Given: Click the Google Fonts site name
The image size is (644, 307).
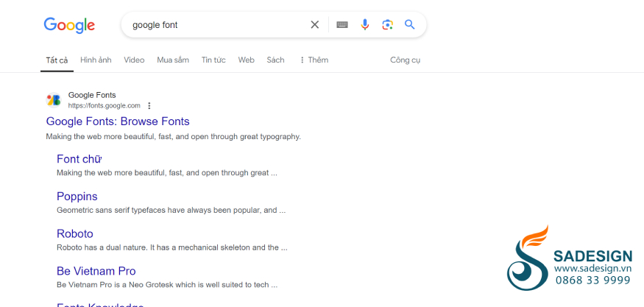Looking at the screenshot, I should pyautogui.click(x=92, y=95).
